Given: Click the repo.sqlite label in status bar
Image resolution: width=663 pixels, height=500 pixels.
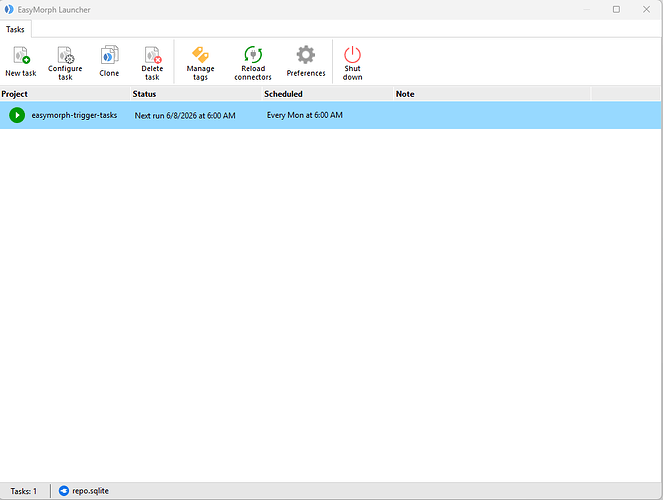Looking at the screenshot, I should point(90,491).
